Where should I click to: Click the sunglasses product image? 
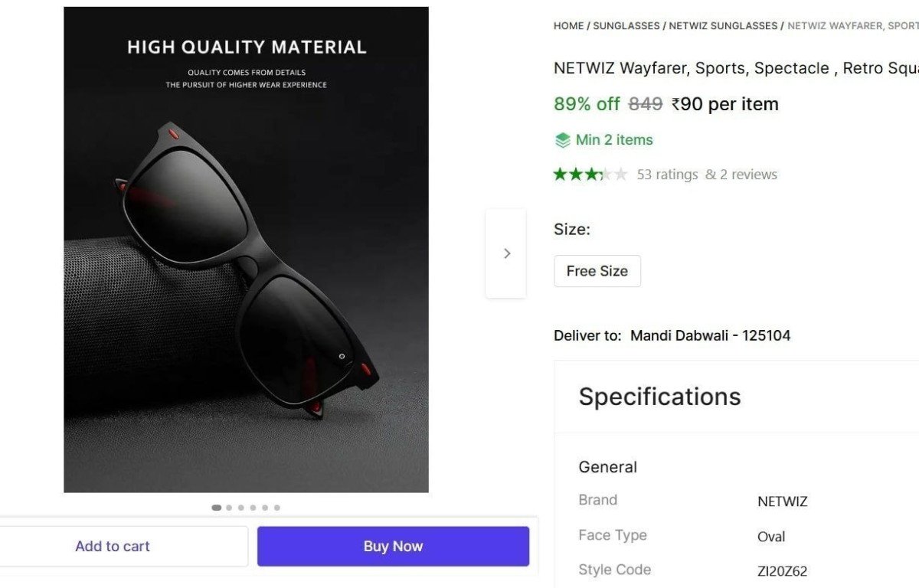pyautogui.click(x=246, y=250)
